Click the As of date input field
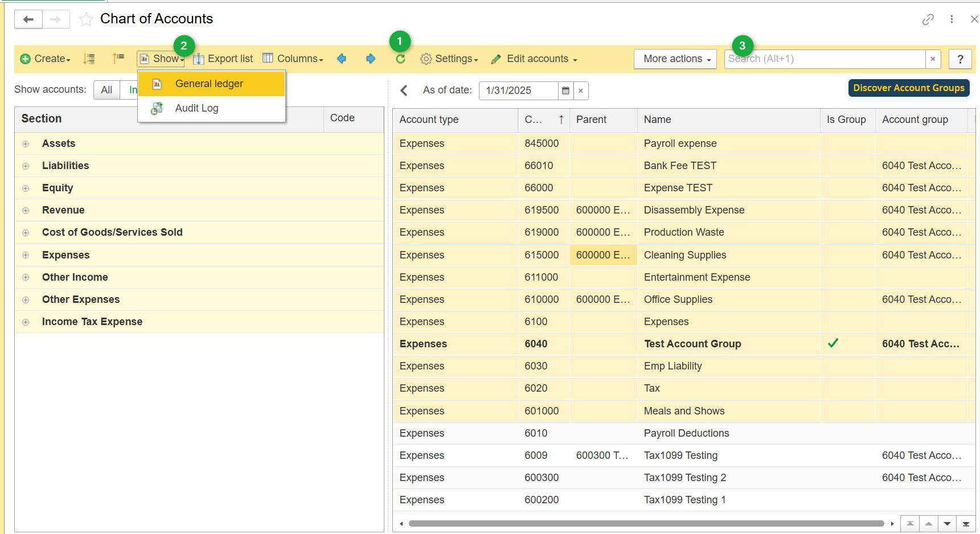Viewport: 980px width, 534px height. [x=519, y=91]
